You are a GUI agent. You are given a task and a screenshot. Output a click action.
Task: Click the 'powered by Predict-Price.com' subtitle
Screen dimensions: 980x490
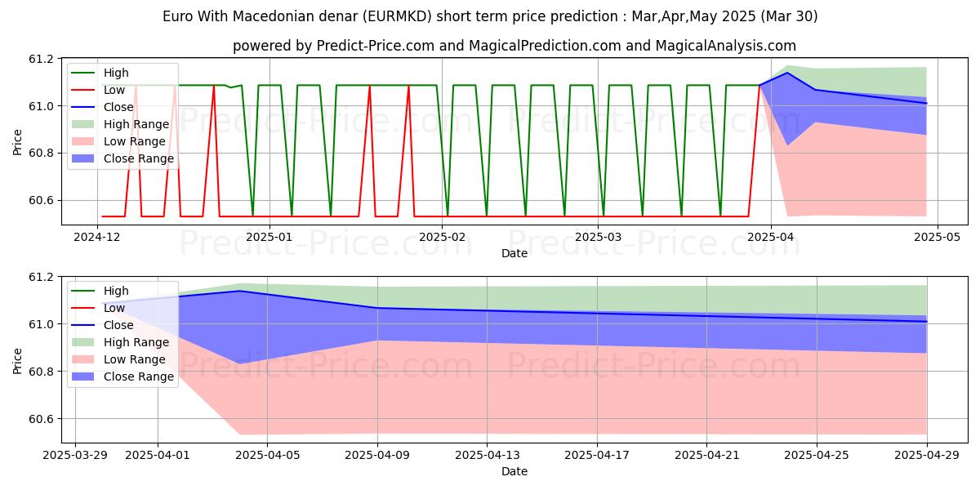(514, 46)
